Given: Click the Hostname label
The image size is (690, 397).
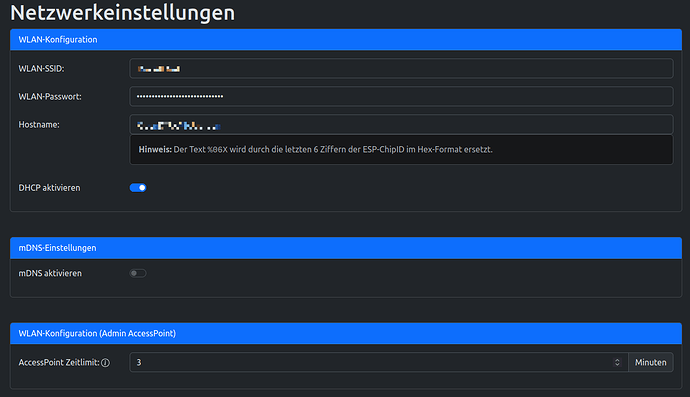Looking at the screenshot, I should pos(39,125).
